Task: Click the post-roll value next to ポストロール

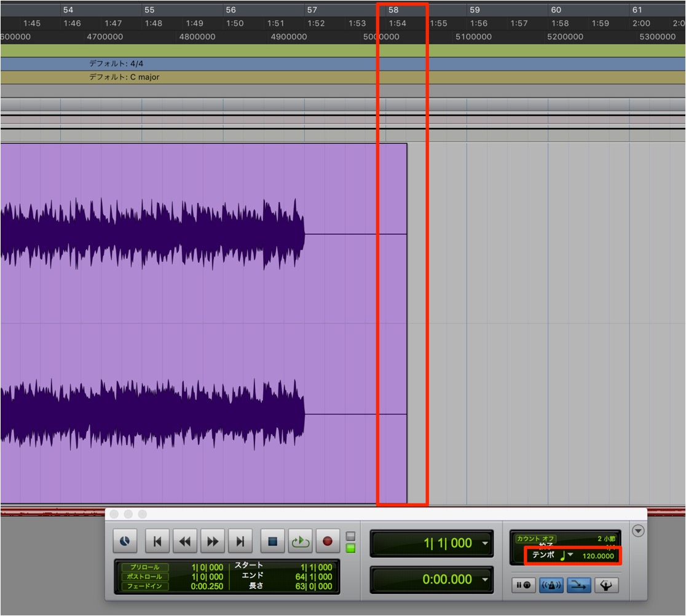Action: pos(207,577)
